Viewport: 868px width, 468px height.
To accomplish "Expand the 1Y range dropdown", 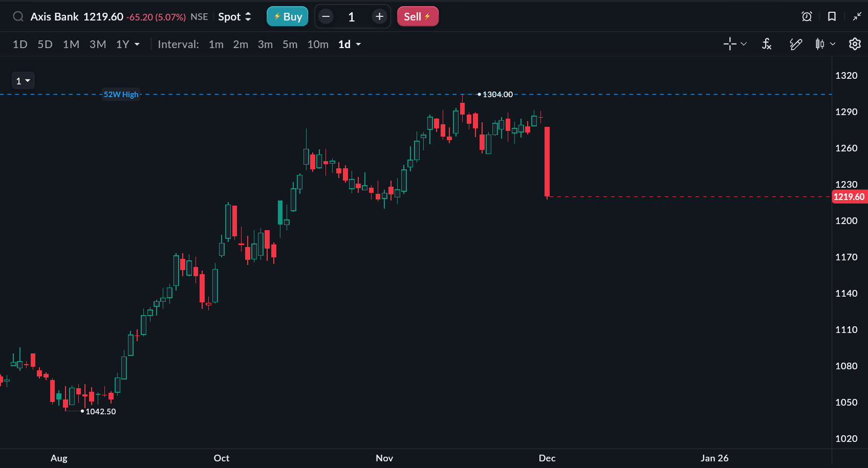I will coord(128,44).
